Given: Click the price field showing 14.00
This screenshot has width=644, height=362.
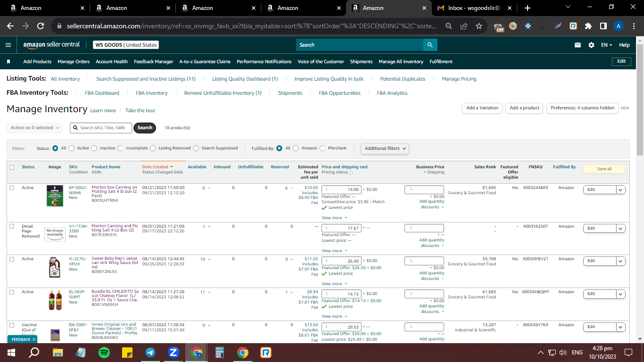Looking at the screenshot, I should click(x=341, y=189).
